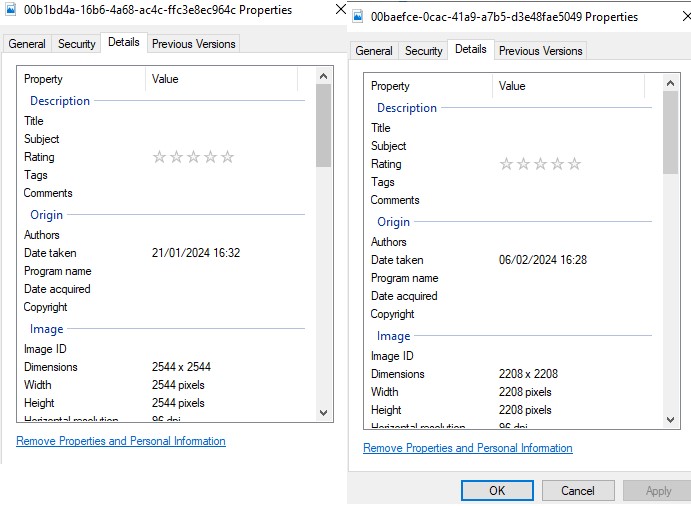Screen dimensions: 691x506
Task: Set second rating star in right window
Action: click(x=523, y=164)
